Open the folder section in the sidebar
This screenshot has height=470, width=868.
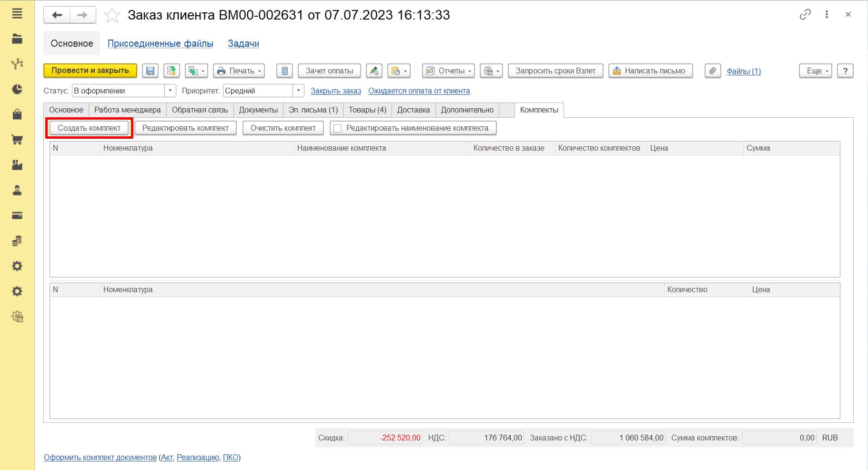coord(17,39)
